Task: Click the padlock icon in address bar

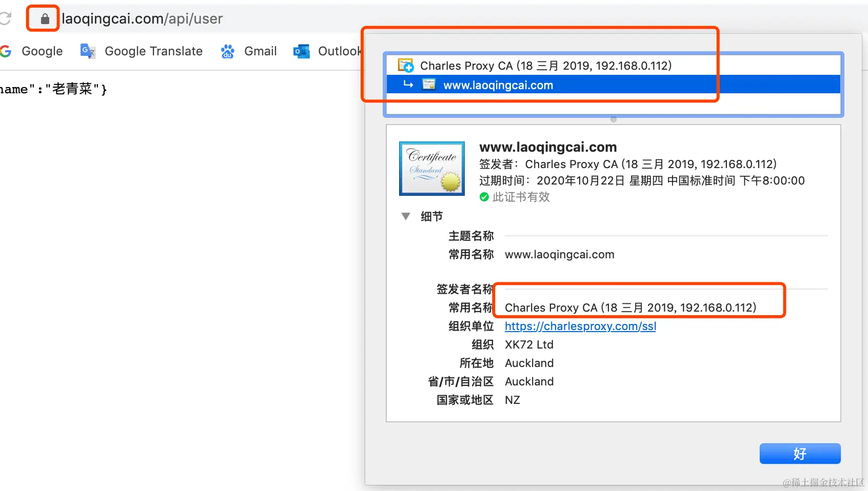Action: [45, 19]
